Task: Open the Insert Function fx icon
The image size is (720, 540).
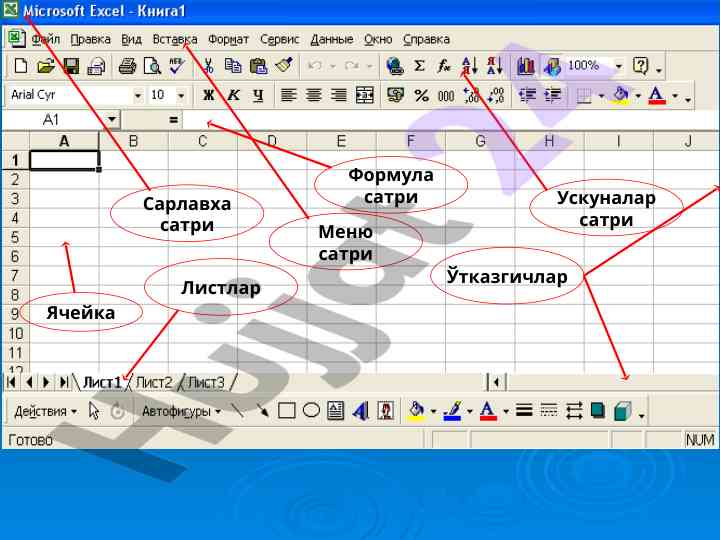Action: (x=444, y=66)
